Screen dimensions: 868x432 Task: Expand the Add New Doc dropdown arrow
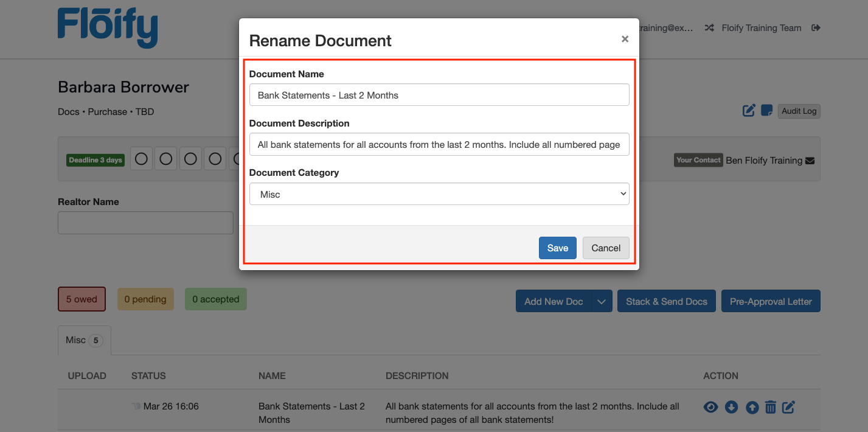point(602,302)
